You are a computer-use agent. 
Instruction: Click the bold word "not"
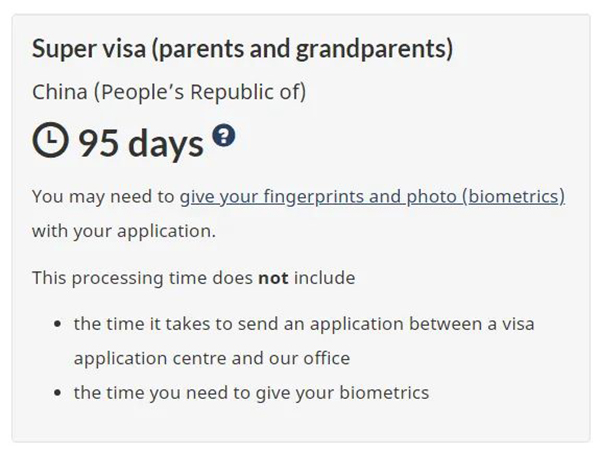point(273,277)
